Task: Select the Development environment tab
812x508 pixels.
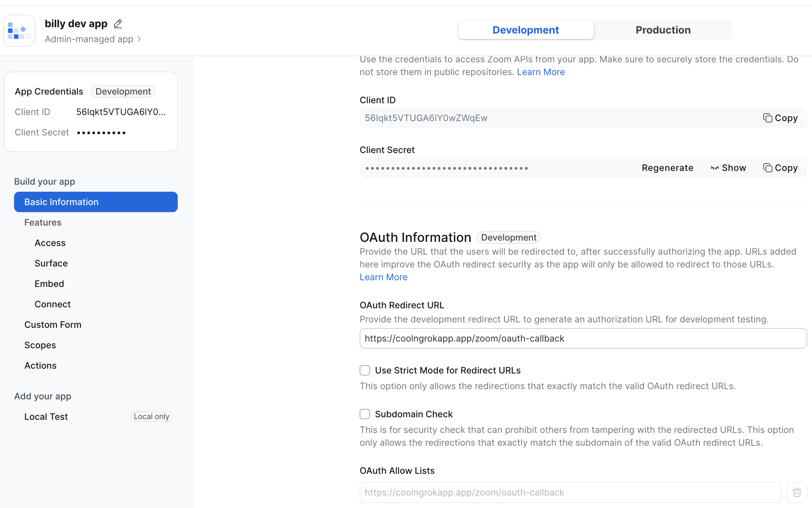Action: click(525, 30)
